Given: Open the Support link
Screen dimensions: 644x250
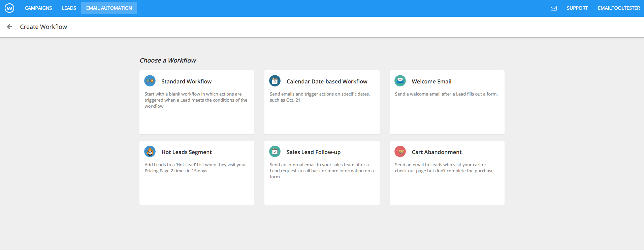Looking at the screenshot, I should click(x=577, y=8).
